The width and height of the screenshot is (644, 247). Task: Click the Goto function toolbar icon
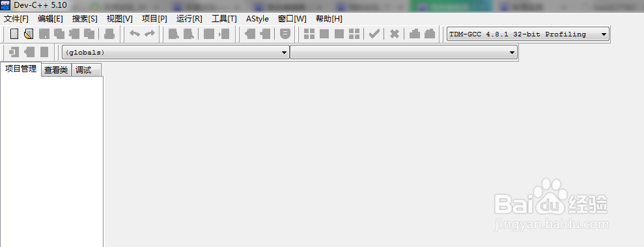(209, 34)
